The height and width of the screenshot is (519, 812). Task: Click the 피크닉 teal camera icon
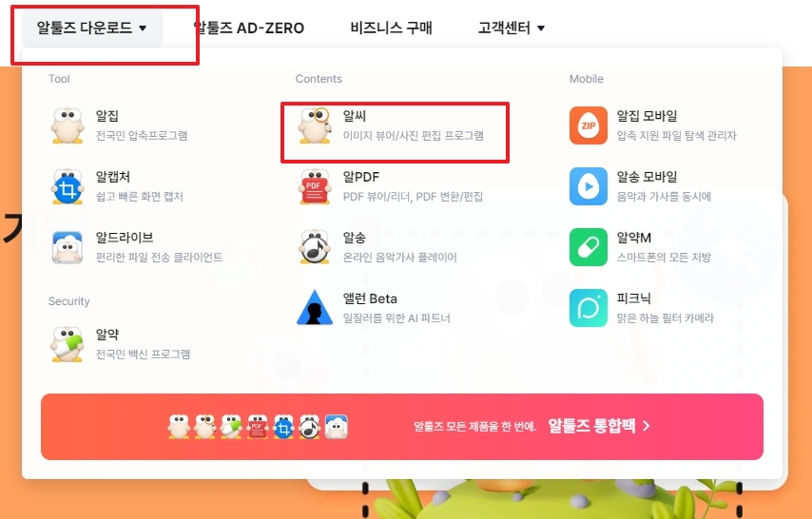click(589, 308)
